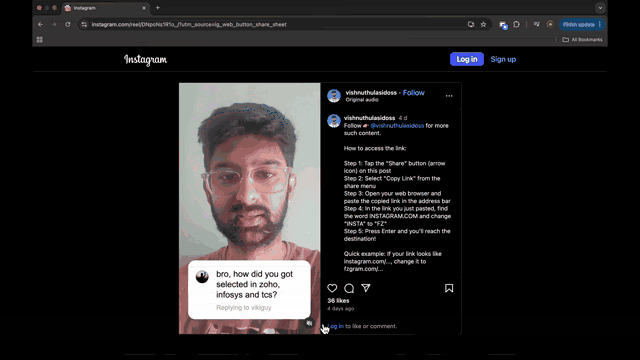Image resolution: width=640 pixels, height=360 pixels.
Task: Open new browser tab with plus
Action: (x=158, y=8)
